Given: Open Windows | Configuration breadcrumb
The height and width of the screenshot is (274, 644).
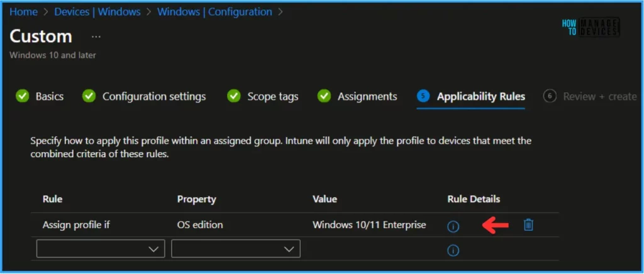Looking at the screenshot, I should click(x=214, y=12).
